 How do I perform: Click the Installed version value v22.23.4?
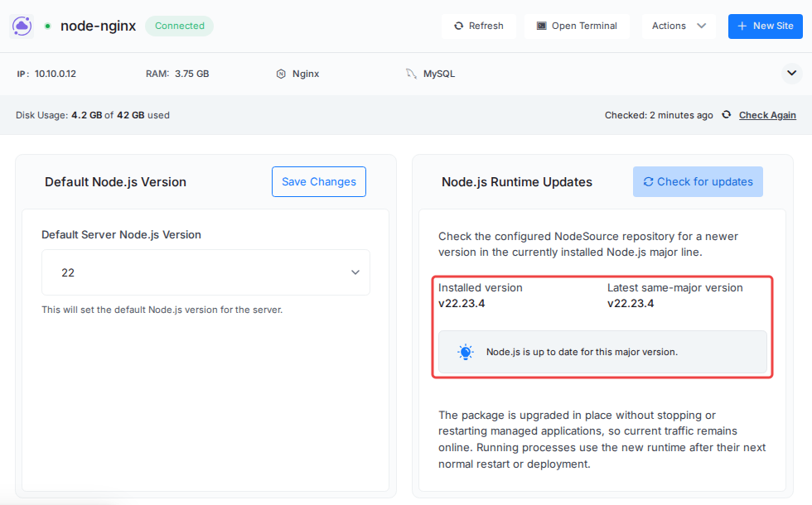pos(462,304)
